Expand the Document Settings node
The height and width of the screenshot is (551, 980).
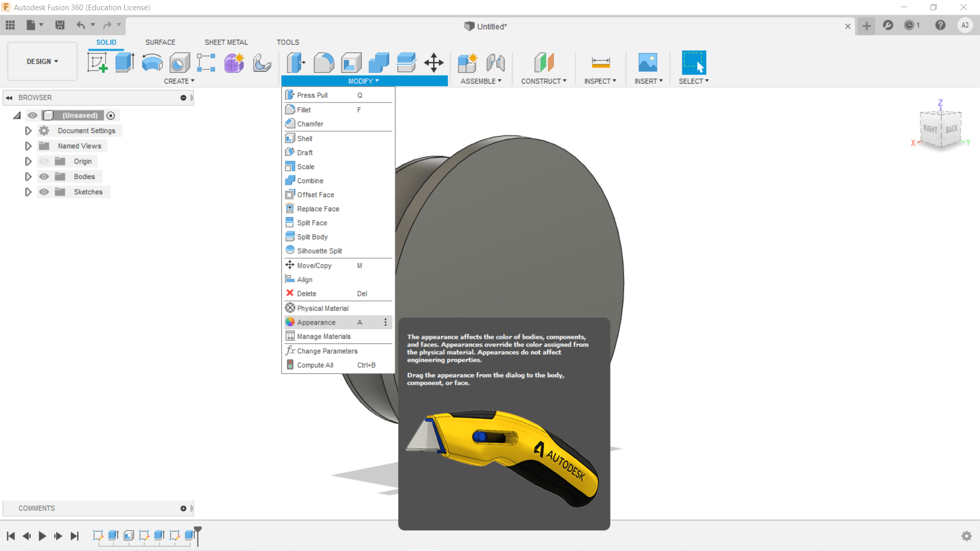tap(29, 131)
